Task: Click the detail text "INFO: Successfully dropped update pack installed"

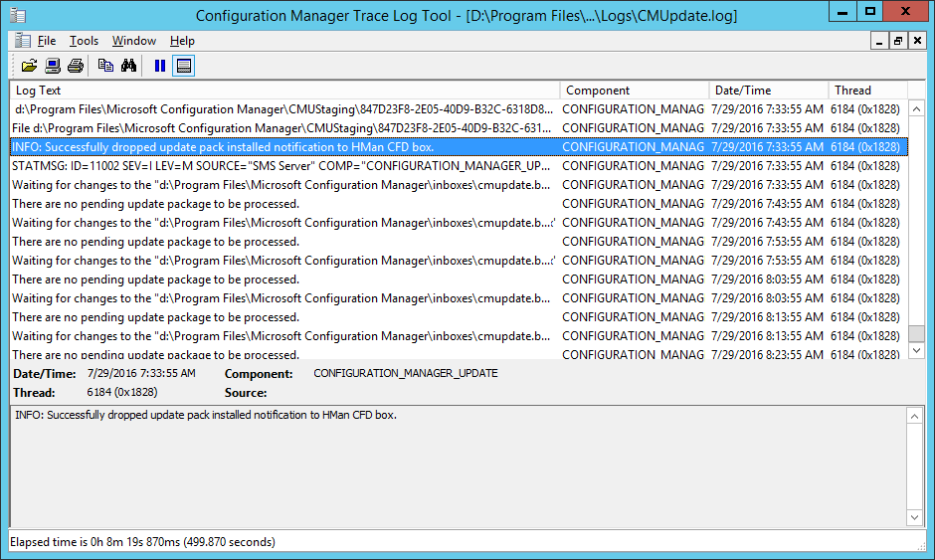Action: [x=206, y=415]
